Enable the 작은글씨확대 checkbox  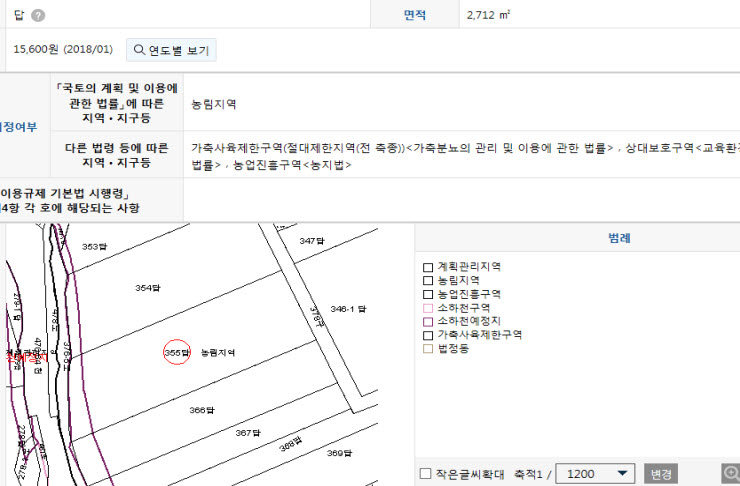tap(426, 474)
